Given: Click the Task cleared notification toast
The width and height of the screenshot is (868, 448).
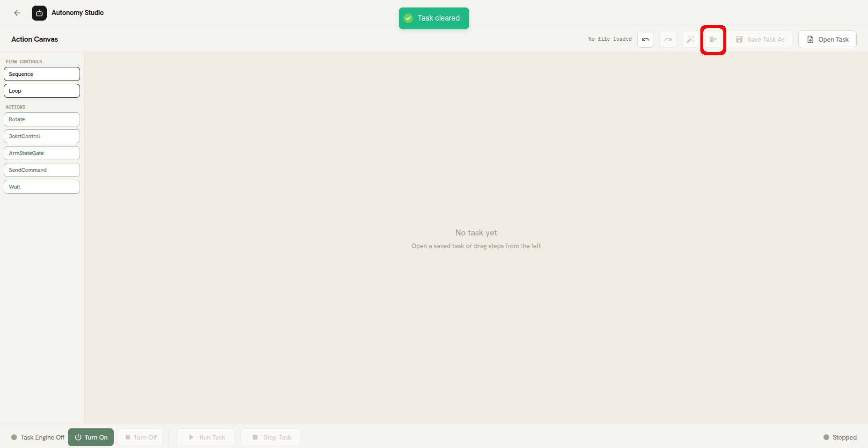Looking at the screenshot, I should coord(434,18).
